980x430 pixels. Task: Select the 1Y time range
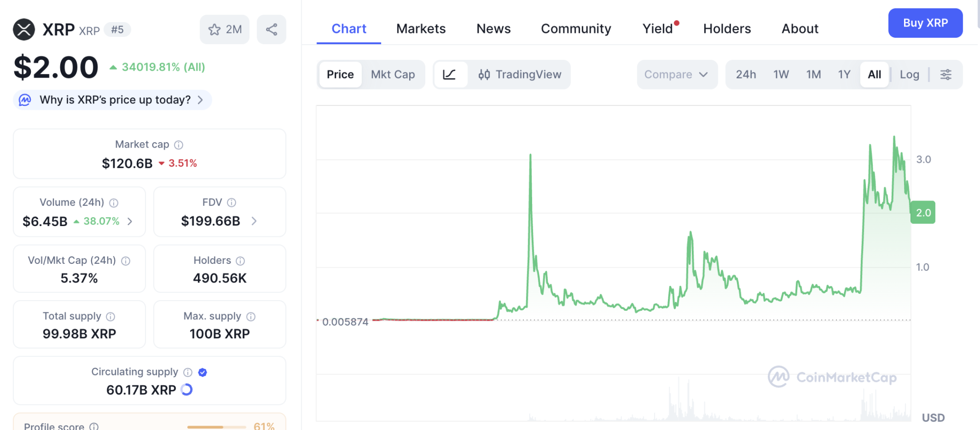844,75
